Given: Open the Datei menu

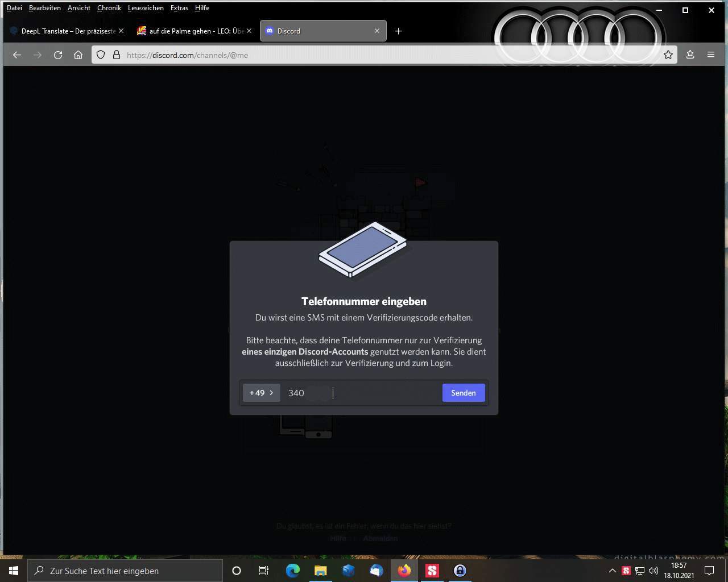Looking at the screenshot, I should click(14, 8).
